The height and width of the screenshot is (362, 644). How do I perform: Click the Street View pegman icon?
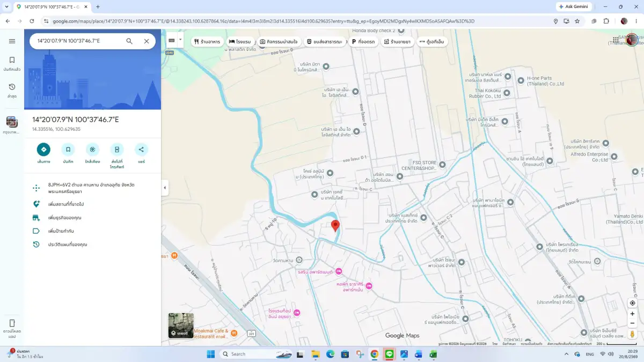(632, 335)
